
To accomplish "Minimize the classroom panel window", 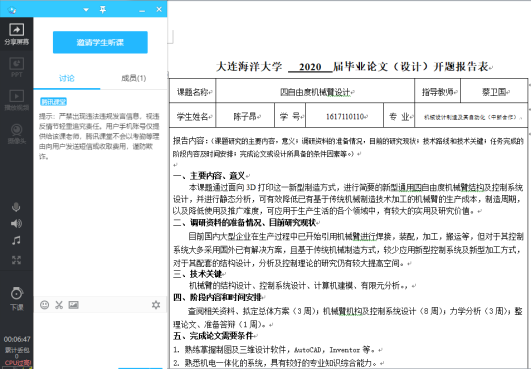I will (142, 10).
